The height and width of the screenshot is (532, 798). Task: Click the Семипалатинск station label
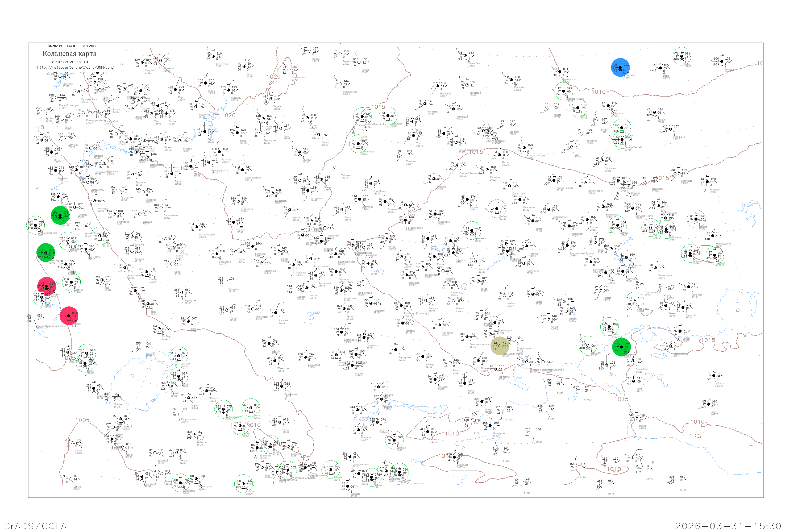(479, 345)
